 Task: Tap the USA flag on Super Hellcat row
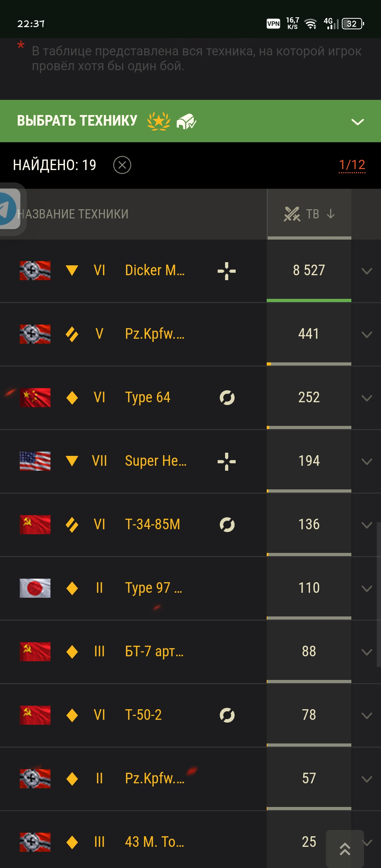pos(35,461)
